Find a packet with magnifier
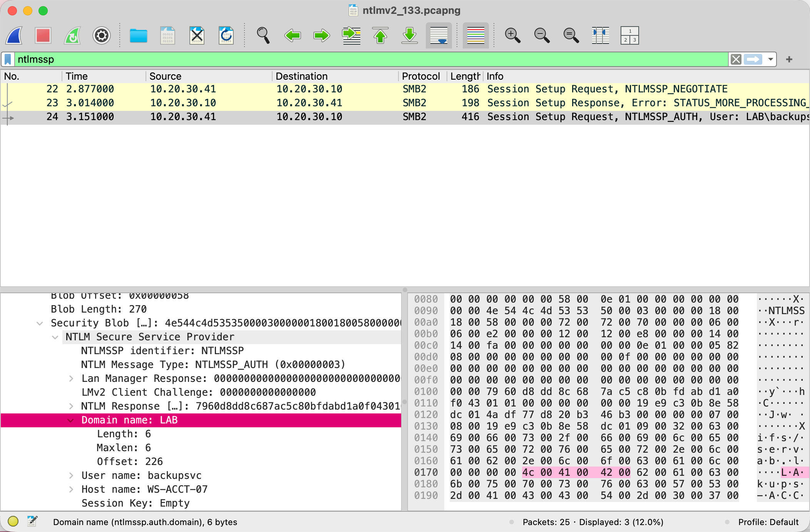810x532 pixels. point(263,36)
